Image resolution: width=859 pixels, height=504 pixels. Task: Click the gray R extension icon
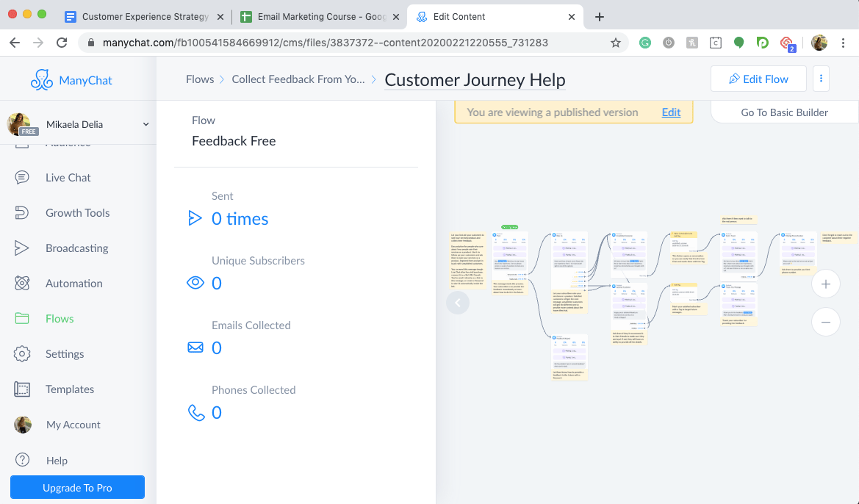click(x=692, y=43)
